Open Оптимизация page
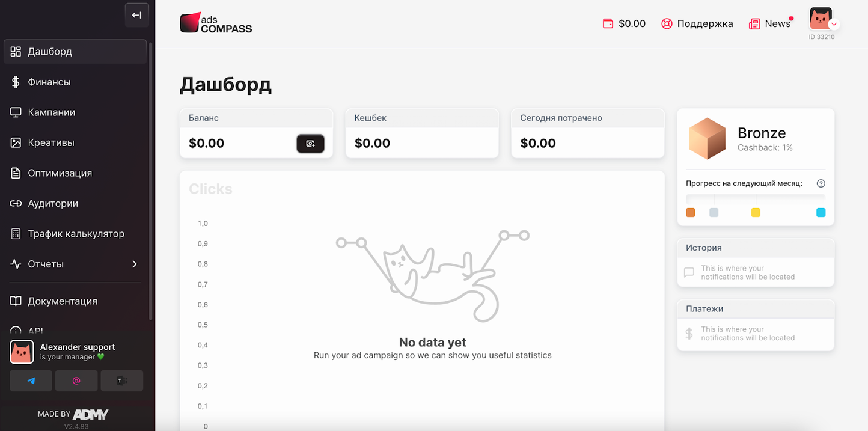This screenshot has height=431, width=868. (60, 173)
